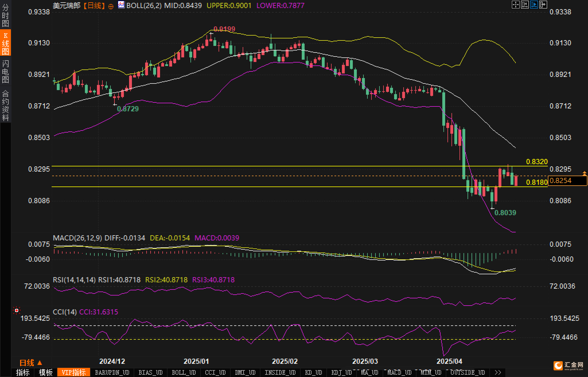The image size is (588, 377).
Task: Select the jump-to-start chart icon
Action: [525, 5]
